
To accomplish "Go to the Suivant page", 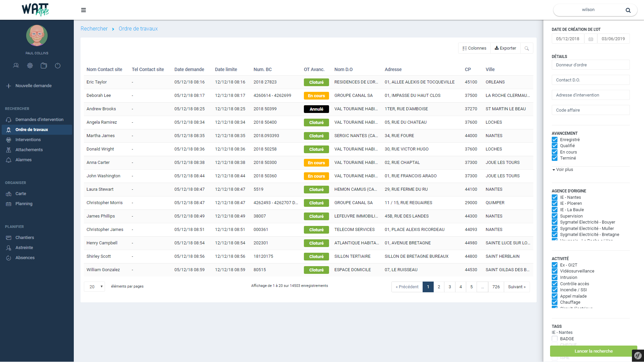I will click(x=517, y=287).
